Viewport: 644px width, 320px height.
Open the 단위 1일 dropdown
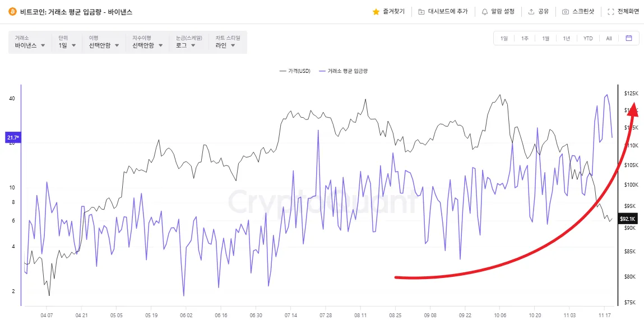click(x=66, y=45)
